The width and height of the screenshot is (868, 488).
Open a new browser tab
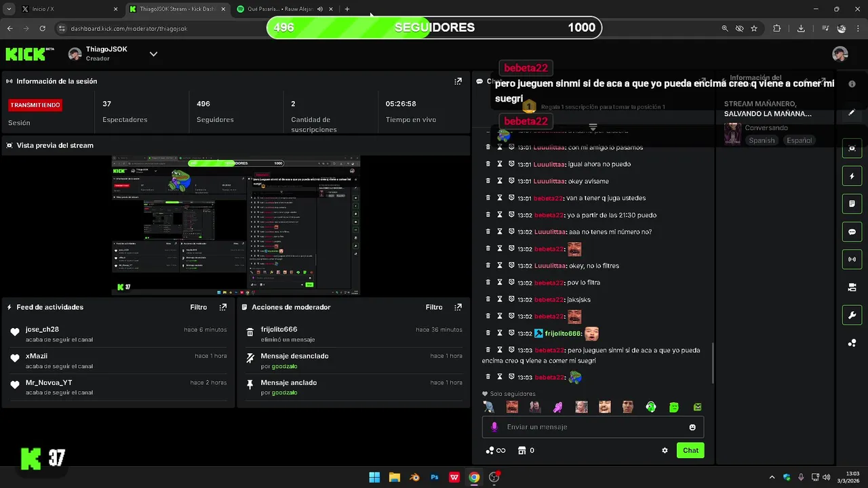pos(347,9)
